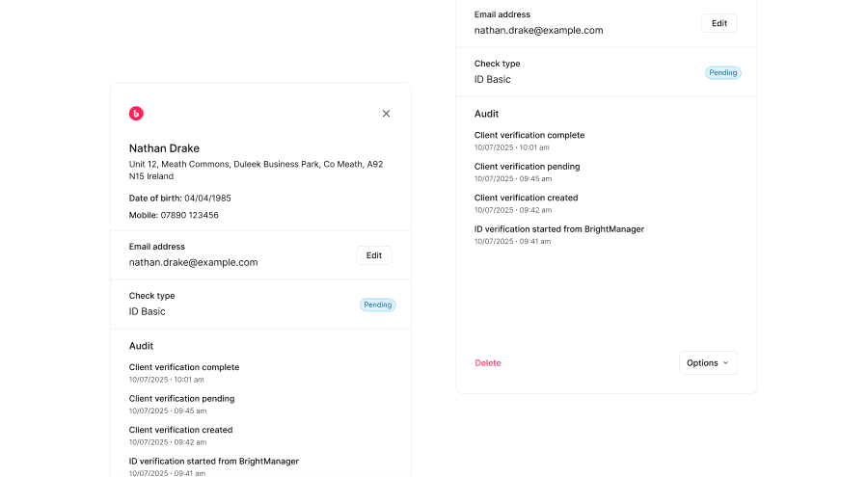Click the Mobile number 07890 123456
868x477 pixels.
point(174,215)
